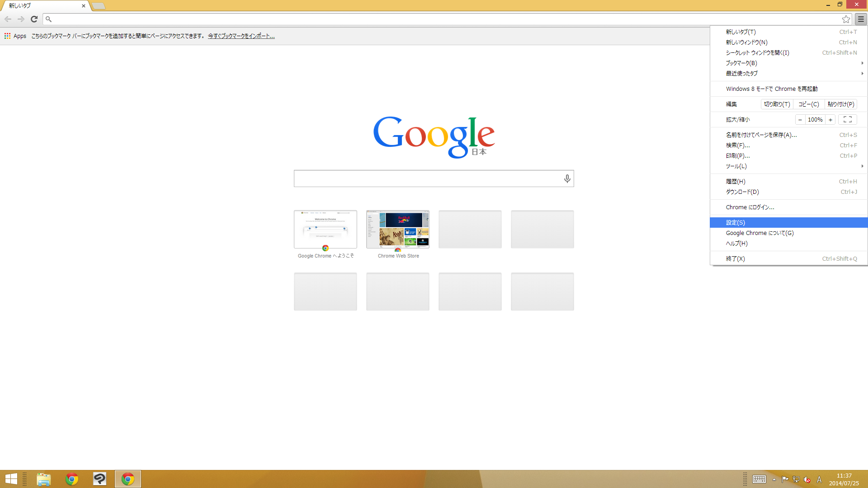Click the 切り取り(T) cut button
Image resolution: width=868 pixels, height=488 pixels.
(777, 104)
